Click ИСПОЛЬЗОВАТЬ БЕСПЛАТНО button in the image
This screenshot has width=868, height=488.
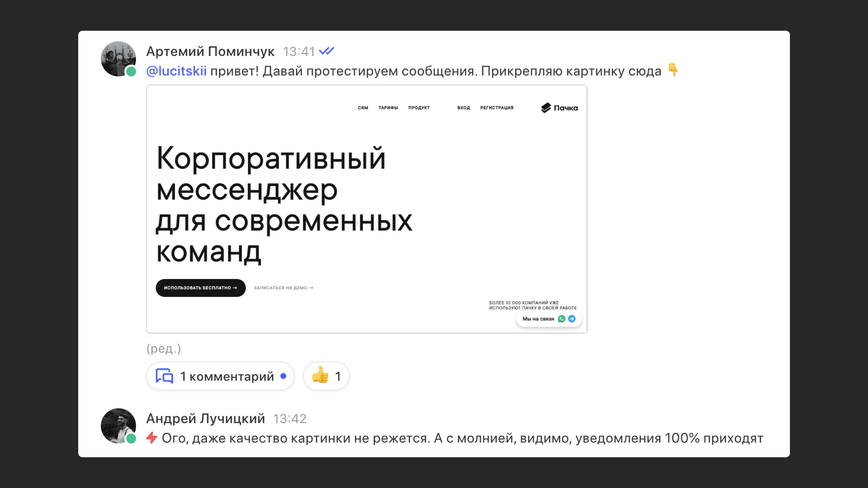(x=200, y=288)
